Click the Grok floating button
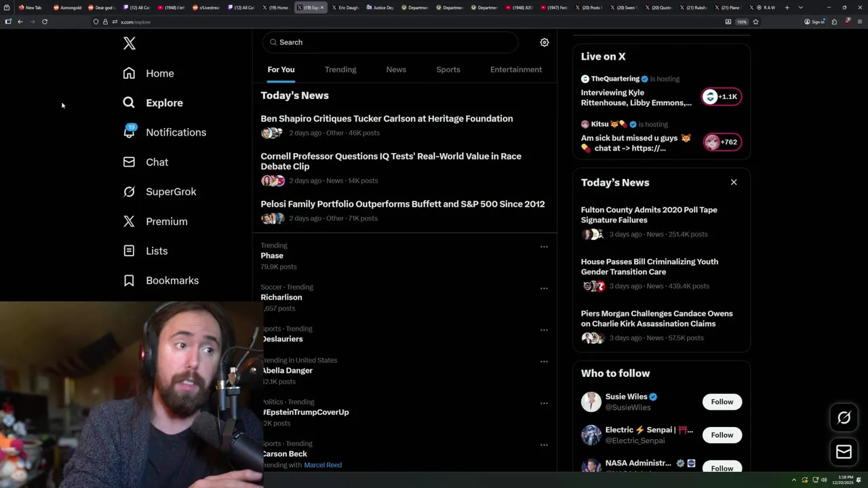The image size is (868, 488). click(844, 418)
